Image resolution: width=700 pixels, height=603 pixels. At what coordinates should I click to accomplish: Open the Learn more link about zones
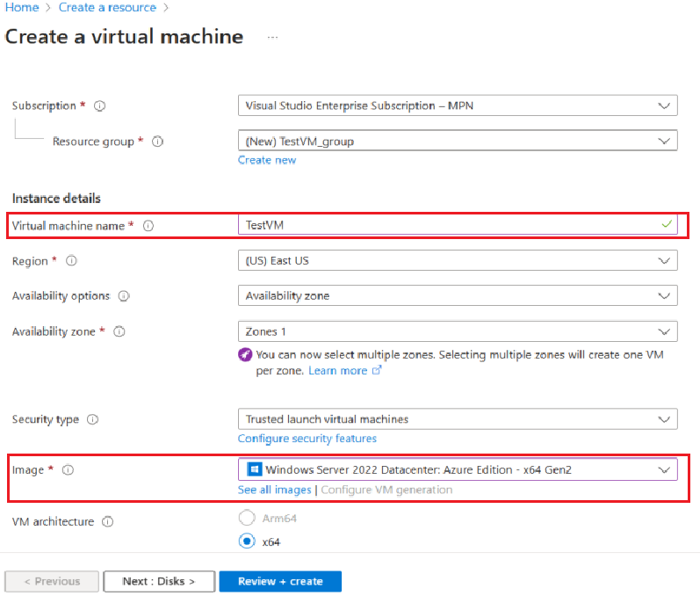coord(338,371)
